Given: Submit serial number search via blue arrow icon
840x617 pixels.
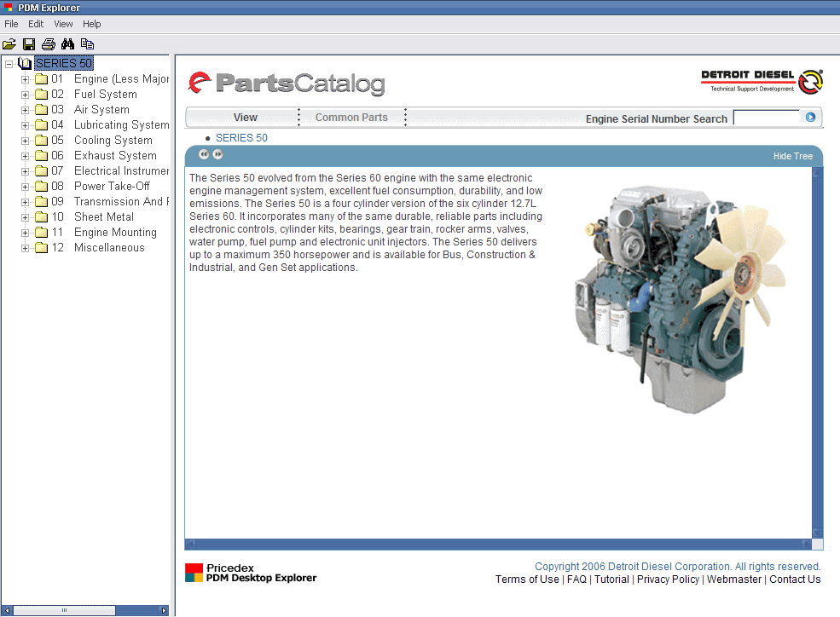Looking at the screenshot, I should pos(810,117).
